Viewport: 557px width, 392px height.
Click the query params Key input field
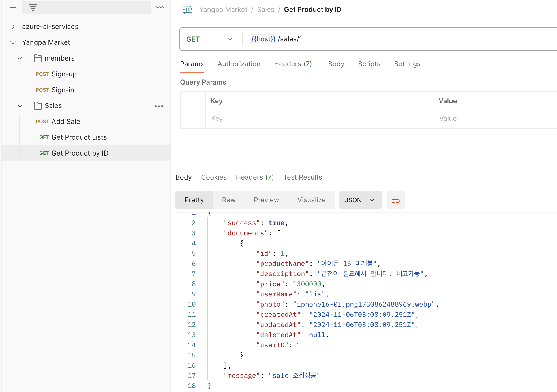pos(319,119)
